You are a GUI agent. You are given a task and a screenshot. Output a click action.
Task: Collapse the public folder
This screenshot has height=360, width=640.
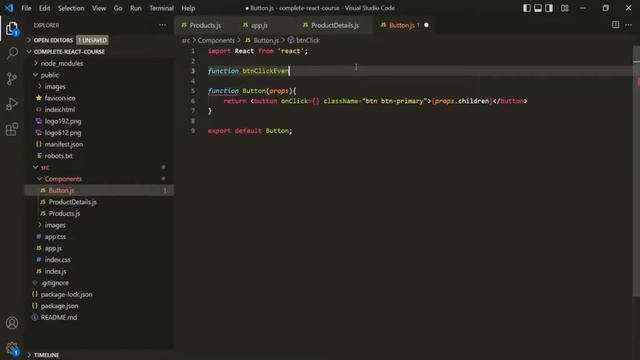click(x=49, y=75)
